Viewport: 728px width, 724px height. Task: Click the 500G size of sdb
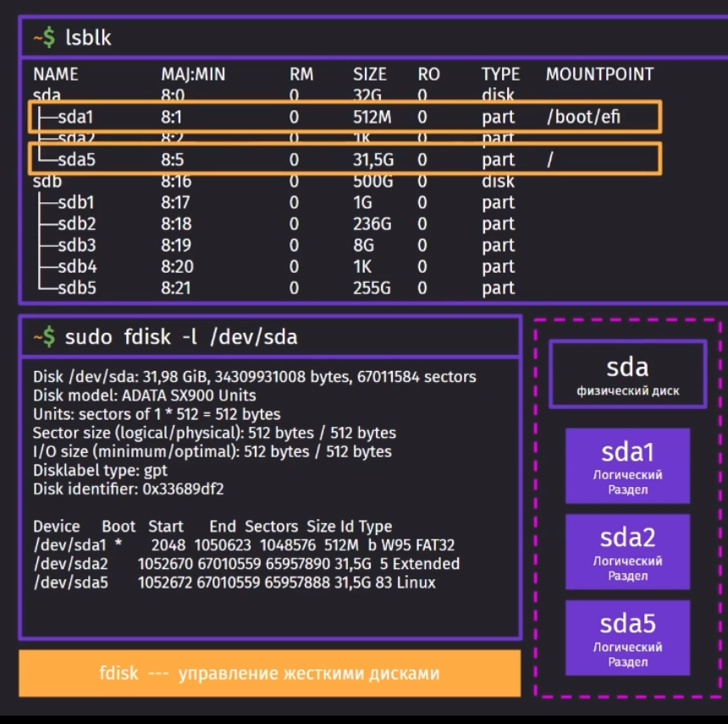click(x=372, y=181)
